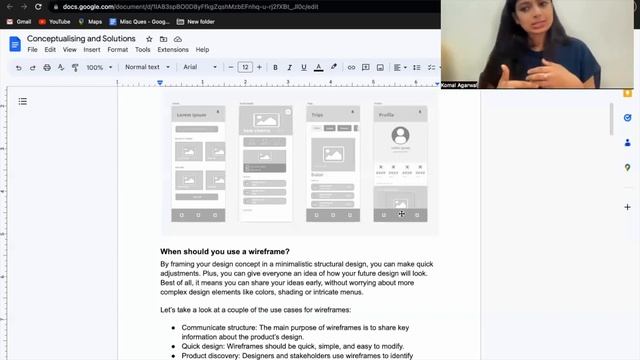
Task: Open the Misc Ques bookmark
Action: tap(139, 22)
